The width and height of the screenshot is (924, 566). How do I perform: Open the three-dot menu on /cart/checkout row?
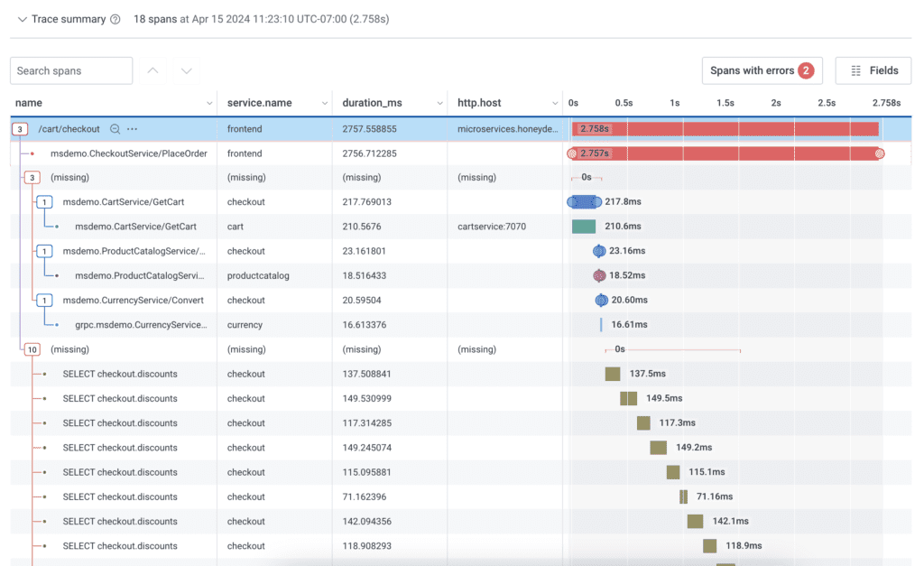point(133,129)
